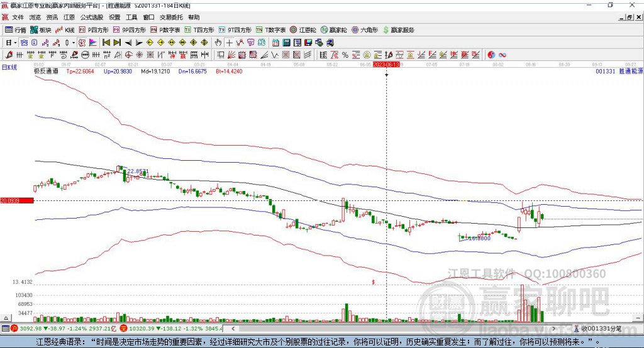Click the colored flag icon
Image resolution: width=644 pixels, height=348 pixels.
[x=93, y=43]
